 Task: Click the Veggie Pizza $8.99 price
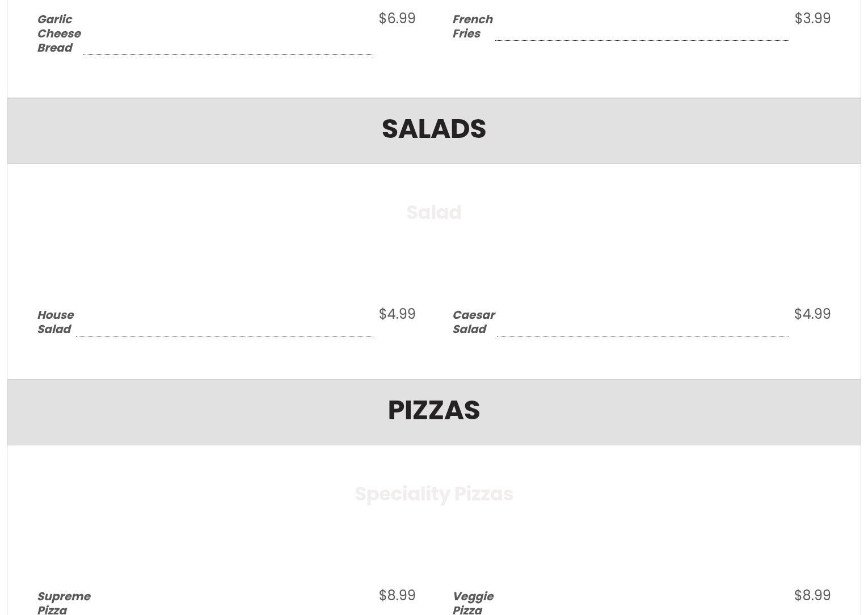click(x=812, y=596)
